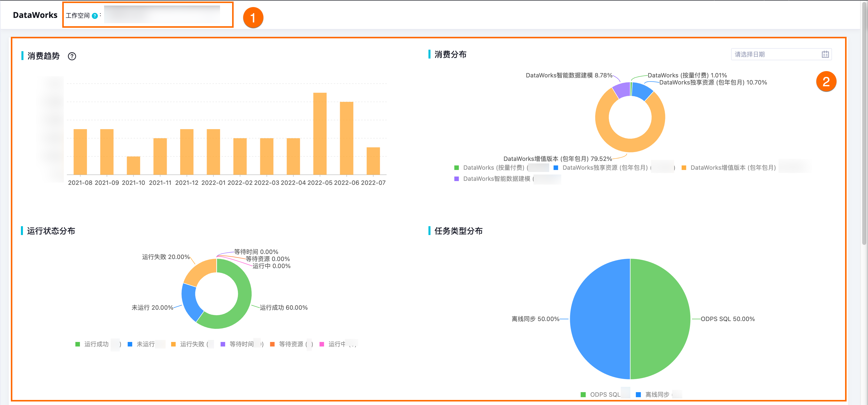Click label DataWorks独享资源 (包年包月) 10.70%
The height and width of the screenshot is (405, 868).
point(713,82)
